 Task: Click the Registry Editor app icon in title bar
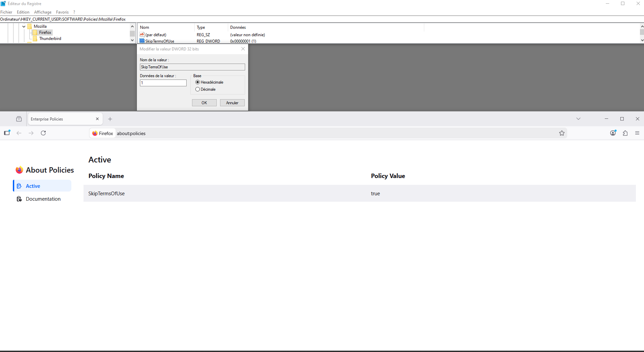pos(3,3)
